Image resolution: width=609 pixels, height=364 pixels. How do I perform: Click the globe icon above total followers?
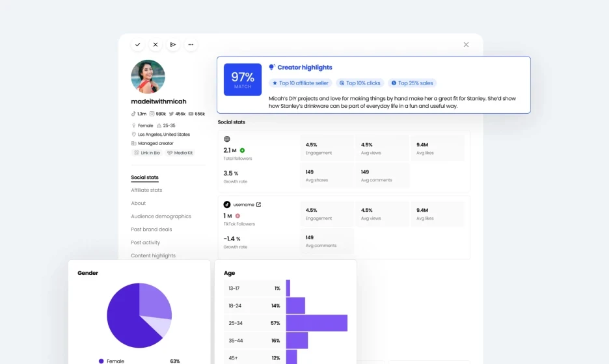click(x=227, y=139)
